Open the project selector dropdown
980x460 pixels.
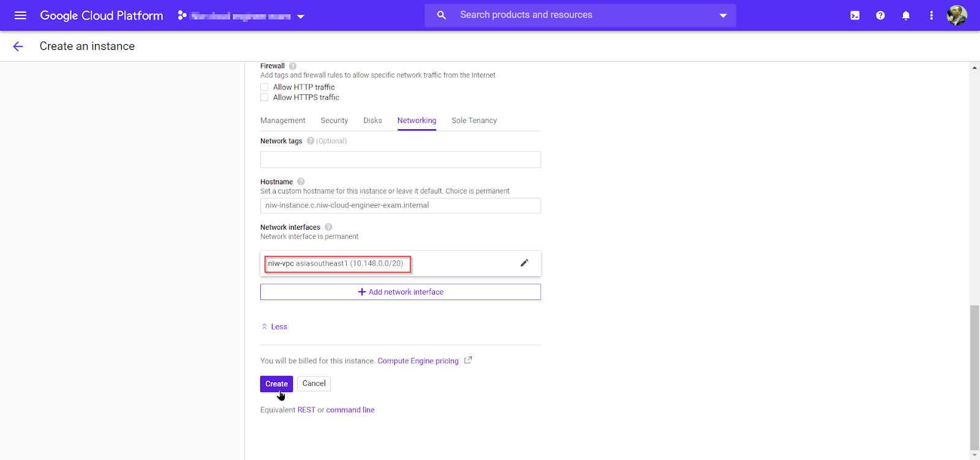click(x=241, y=16)
